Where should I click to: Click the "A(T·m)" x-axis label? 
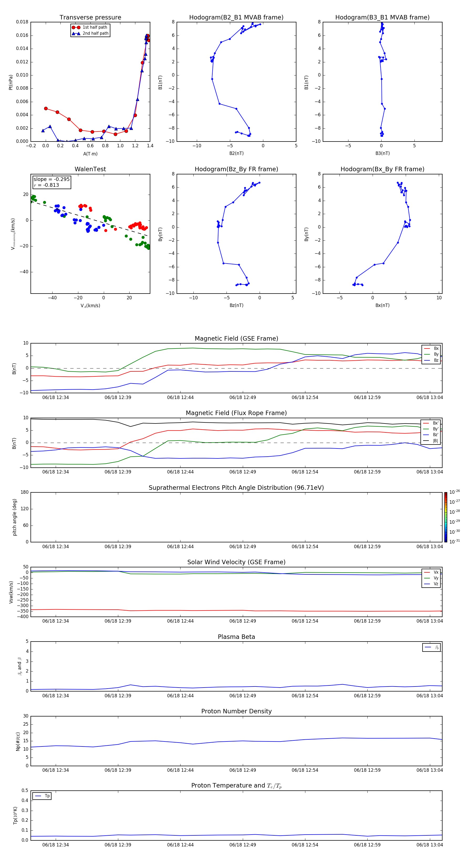pos(90,154)
